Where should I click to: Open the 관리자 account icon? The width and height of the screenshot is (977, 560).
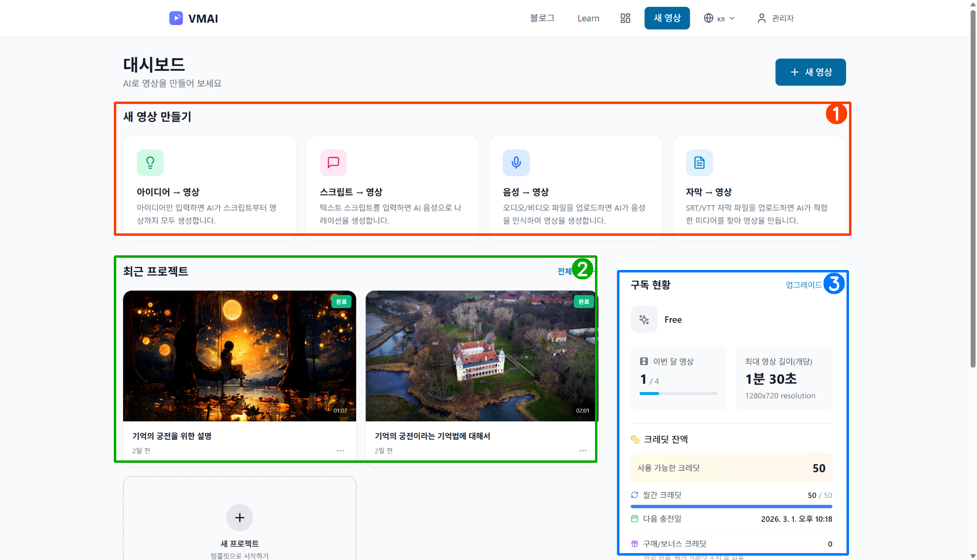coord(761,18)
